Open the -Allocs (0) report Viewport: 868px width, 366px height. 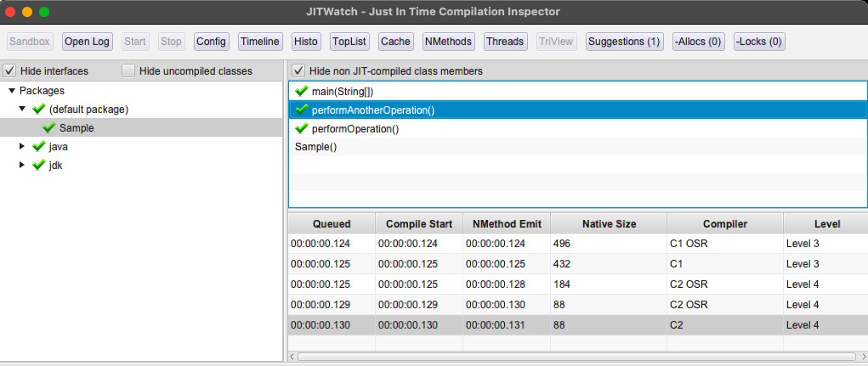pyautogui.click(x=698, y=42)
